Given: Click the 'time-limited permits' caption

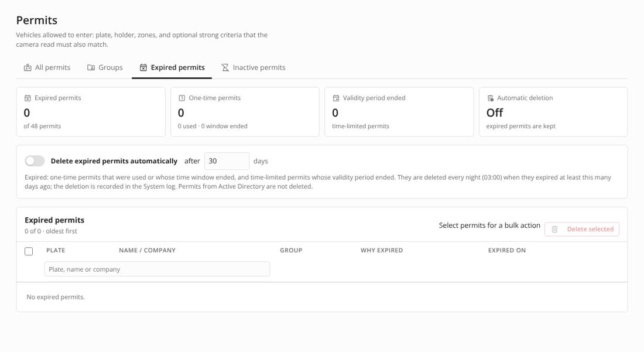Looking at the screenshot, I should [x=361, y=126].
